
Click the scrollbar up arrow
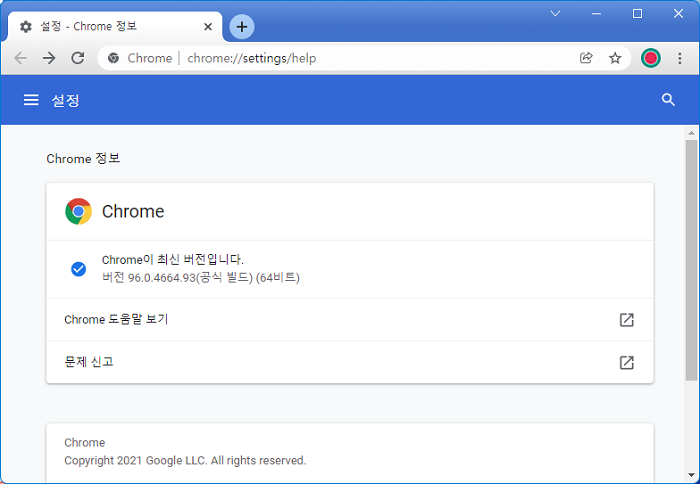pos(692,133)
